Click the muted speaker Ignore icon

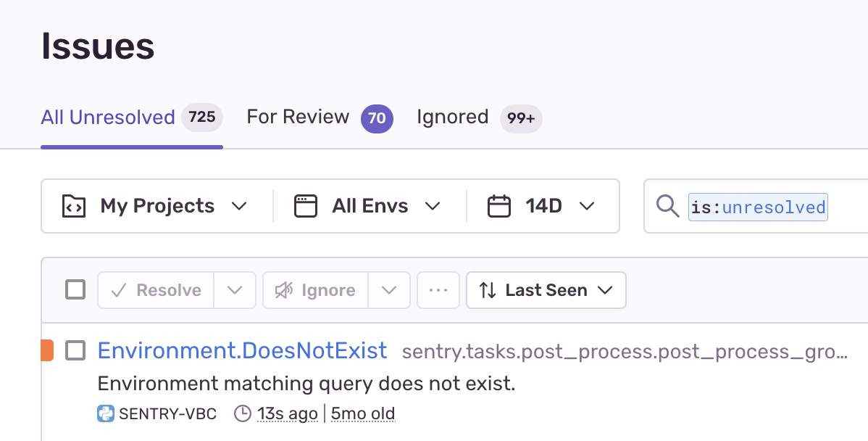[x=284, y=289]
